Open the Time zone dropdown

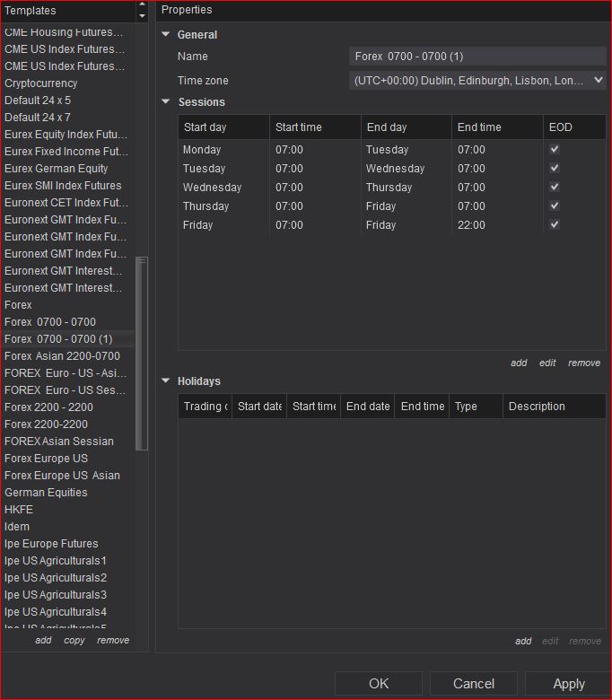tap(599, 81)
